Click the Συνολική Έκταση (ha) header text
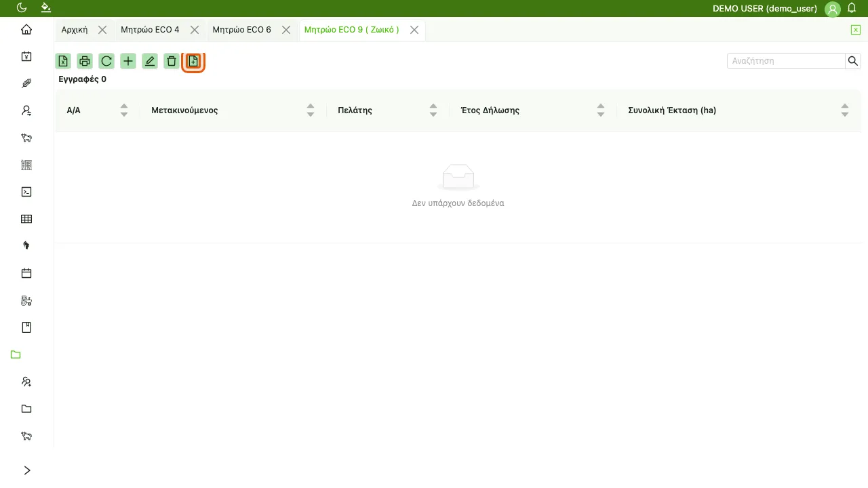 672,110
